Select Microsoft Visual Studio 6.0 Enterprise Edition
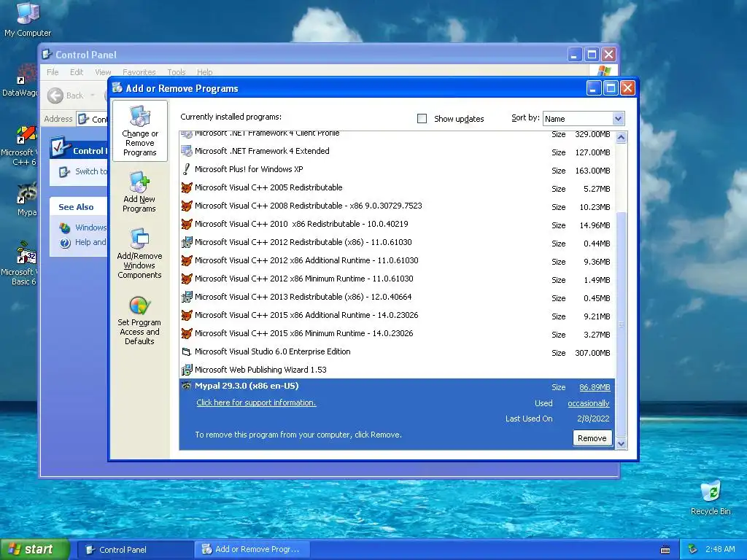 (x=398, y=352)
